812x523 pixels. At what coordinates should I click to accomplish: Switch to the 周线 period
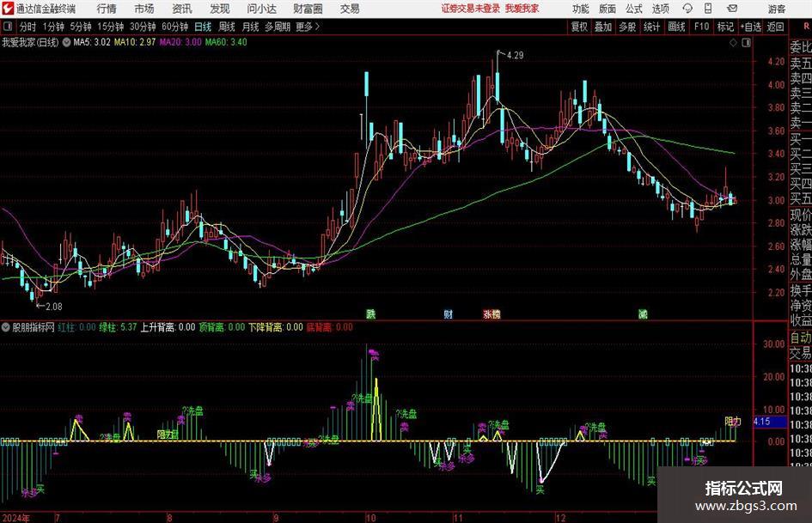227,27
